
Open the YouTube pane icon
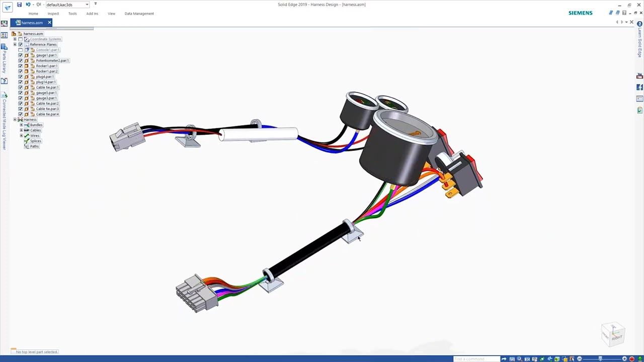[x=639, y=76]
